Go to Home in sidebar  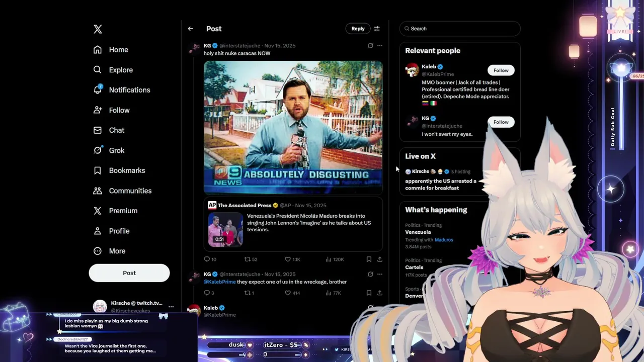click(x=111, y=50)
